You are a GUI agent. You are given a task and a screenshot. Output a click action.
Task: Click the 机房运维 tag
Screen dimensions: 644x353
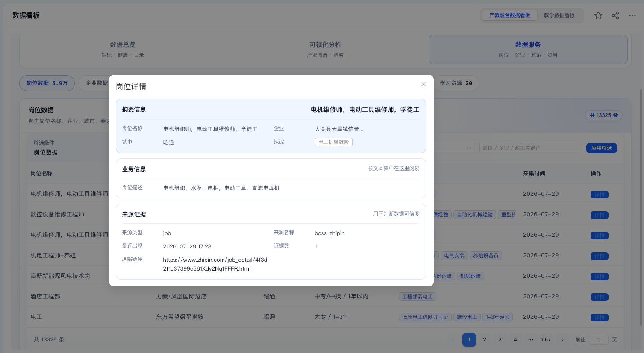pyautogui.click(x=471, y=276)
